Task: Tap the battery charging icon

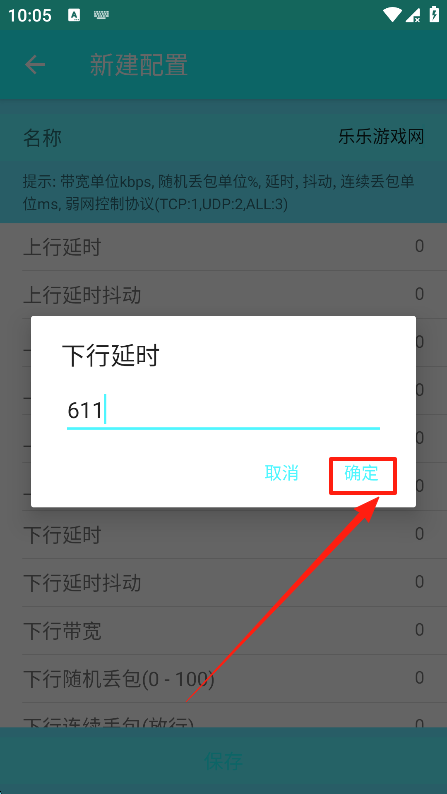Action: (434, 14)
